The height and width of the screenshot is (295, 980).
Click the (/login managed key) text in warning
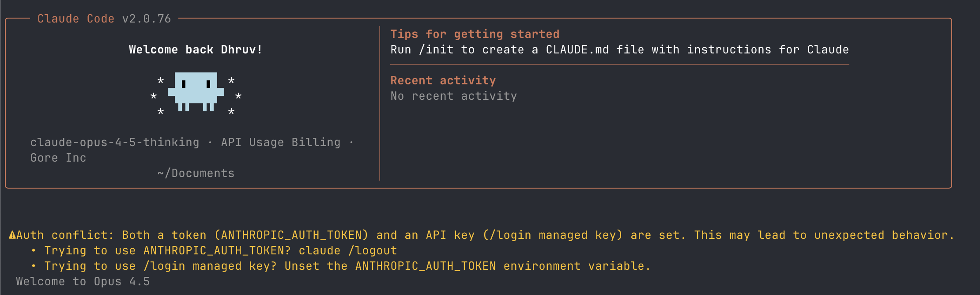[552, 235]
